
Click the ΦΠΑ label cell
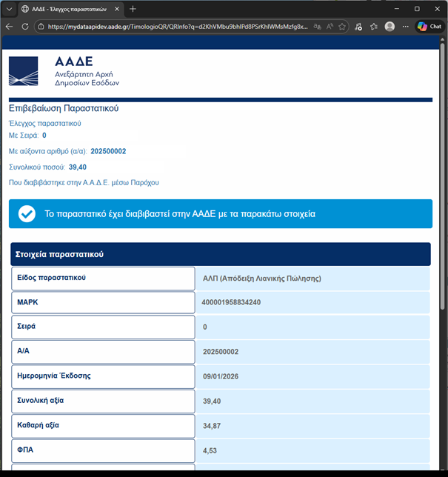pyautogui.click(x=103, y=451)
